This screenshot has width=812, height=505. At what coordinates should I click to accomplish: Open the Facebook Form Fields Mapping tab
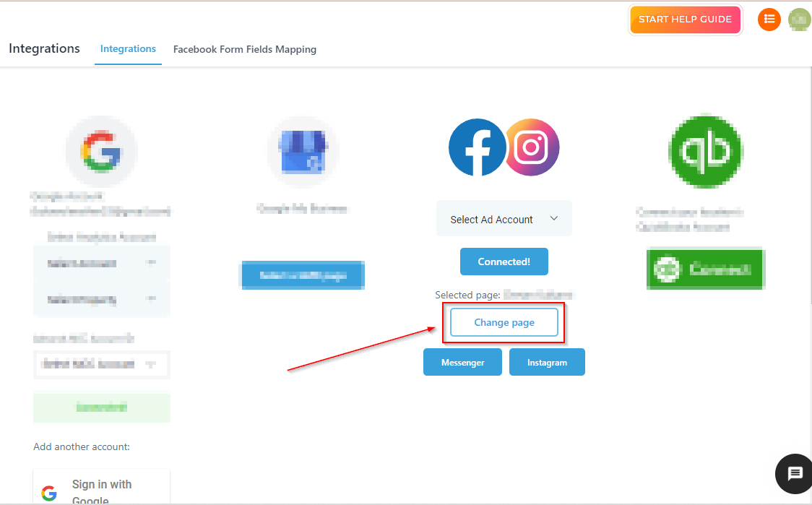pyautogui.click(x=245, y=50)
